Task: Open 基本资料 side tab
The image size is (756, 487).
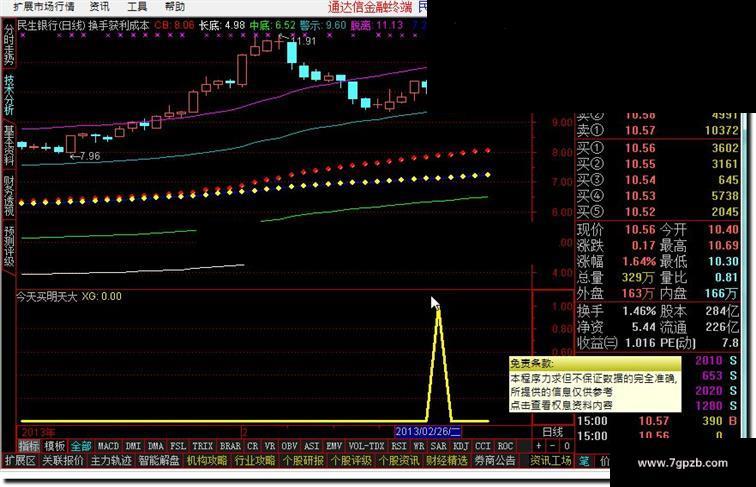Action: point(9,145)
